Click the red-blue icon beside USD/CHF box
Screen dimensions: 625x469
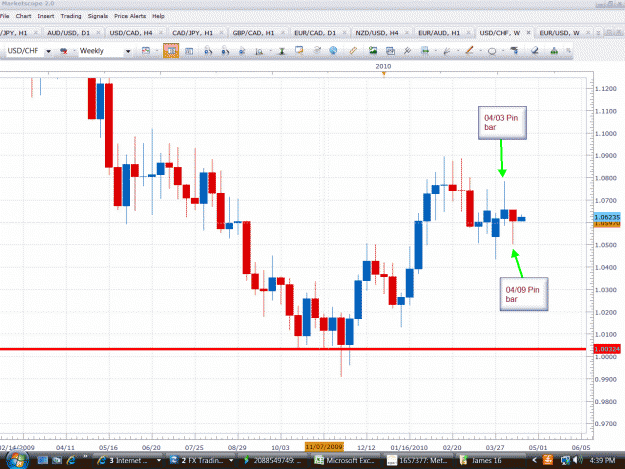(63, 51)
